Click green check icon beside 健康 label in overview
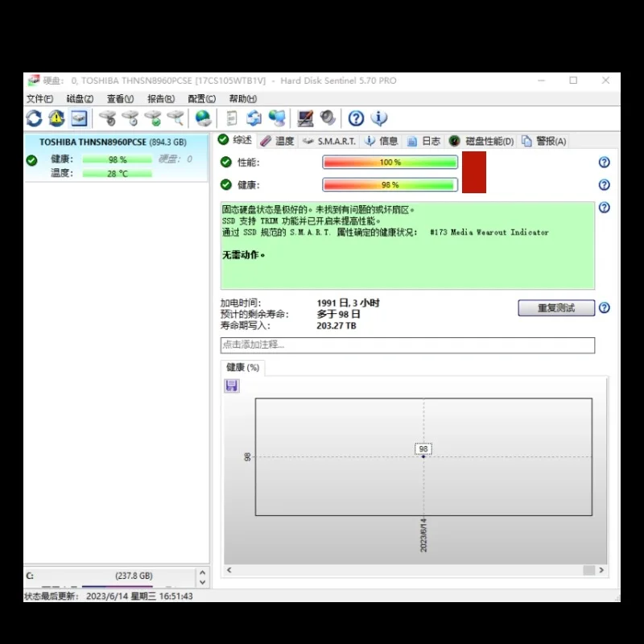This screenshot has width=644, height=644. pyautogui.click(x=226, y=185)
